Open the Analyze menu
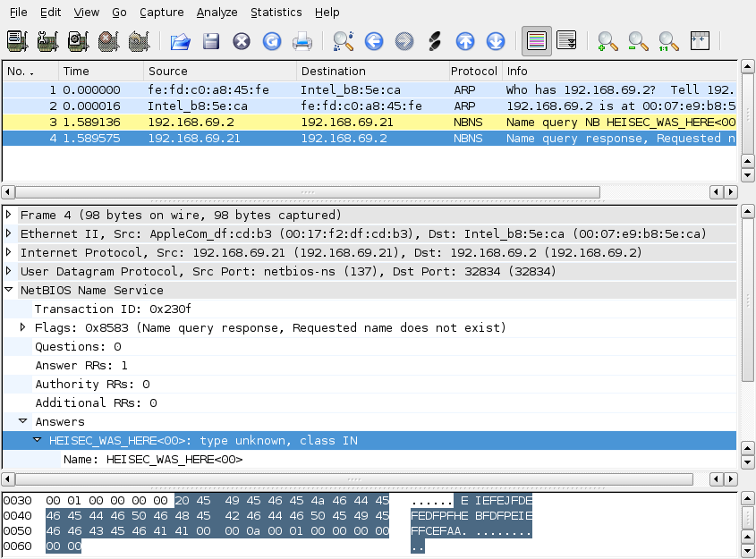This screenshot has width=756, height=559. click(217, 13)
